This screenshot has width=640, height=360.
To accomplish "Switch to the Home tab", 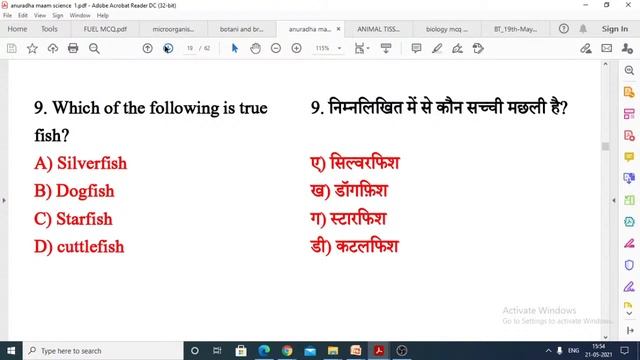I will pos(17,29).
